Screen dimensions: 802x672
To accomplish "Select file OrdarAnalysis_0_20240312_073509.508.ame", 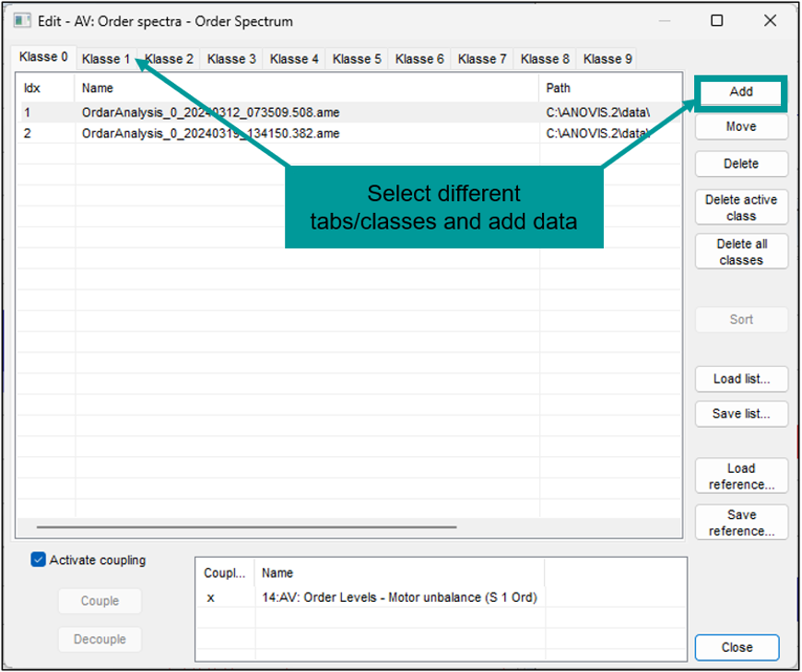I will pyautogui.click(x=349, y=112).
